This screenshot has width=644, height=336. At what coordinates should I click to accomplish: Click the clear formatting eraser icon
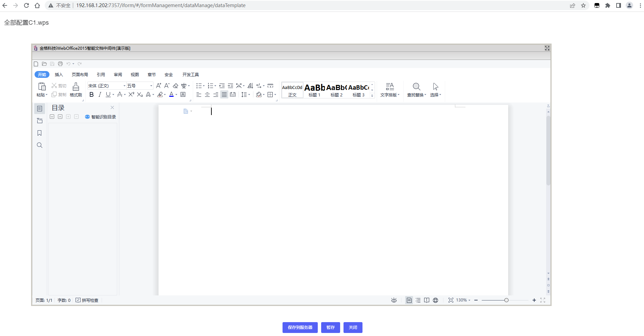point(175,86)
